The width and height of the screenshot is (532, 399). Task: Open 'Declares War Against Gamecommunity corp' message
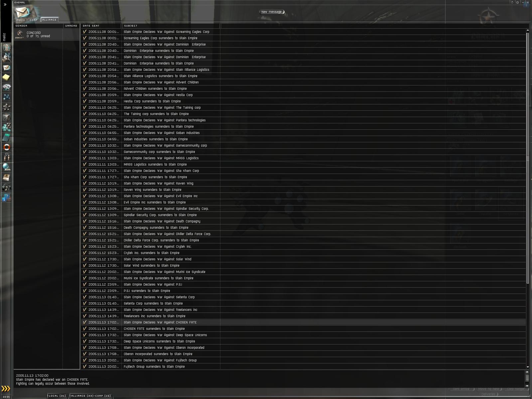(x=304, y=146)
